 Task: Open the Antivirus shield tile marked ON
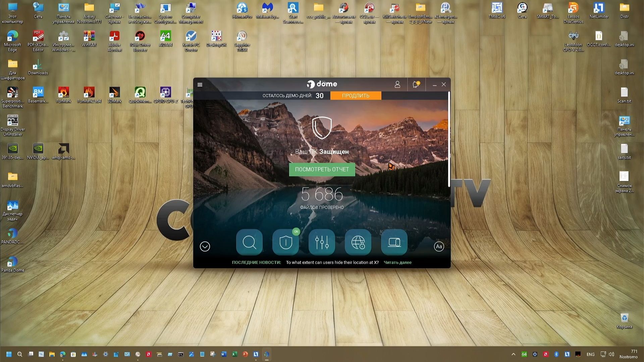coord(286,242)
